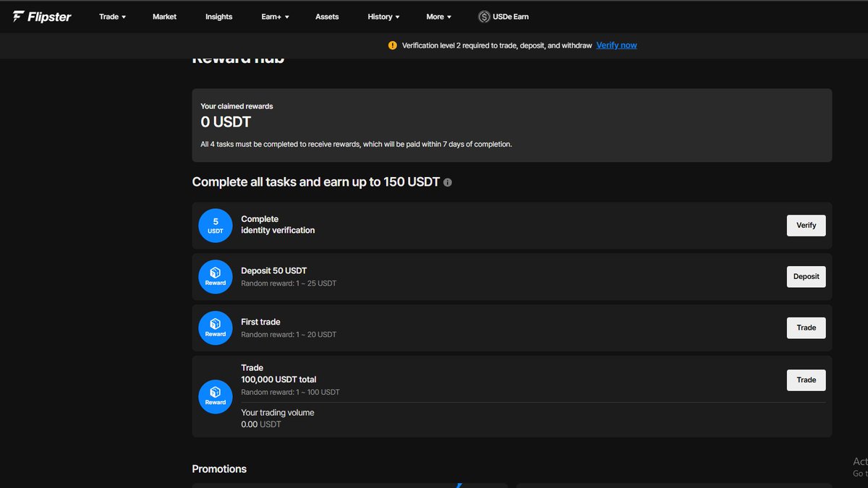Click the 'Your trading volume' label
The width and height of the screenshot is (868, 488).
(x=278, y=413)
